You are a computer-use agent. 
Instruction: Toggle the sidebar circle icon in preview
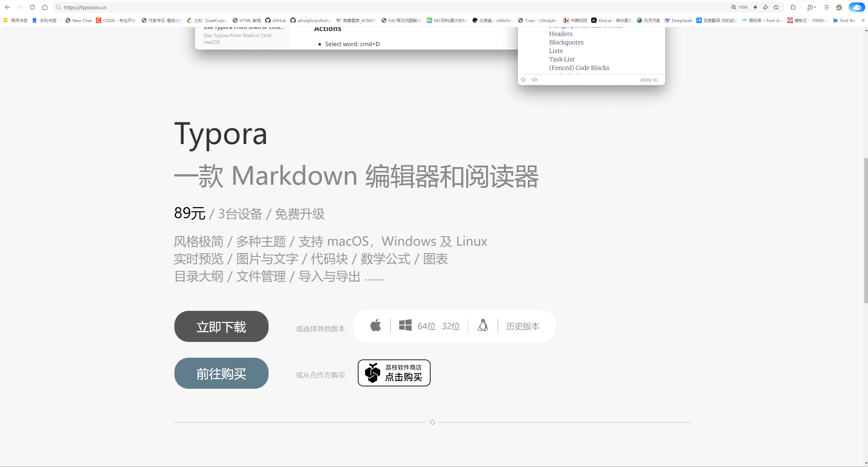pos(523,80)
